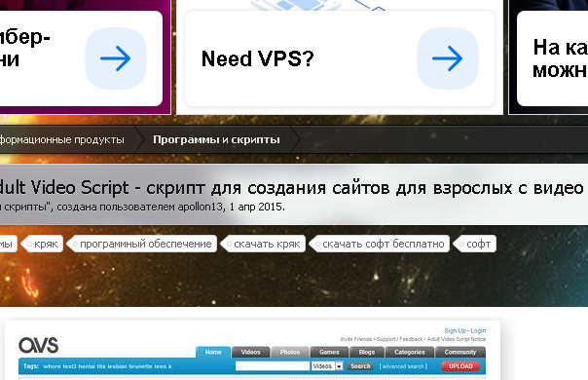Click the red UPLOAD button
588x380 pixels.
(x=460, y=366)
